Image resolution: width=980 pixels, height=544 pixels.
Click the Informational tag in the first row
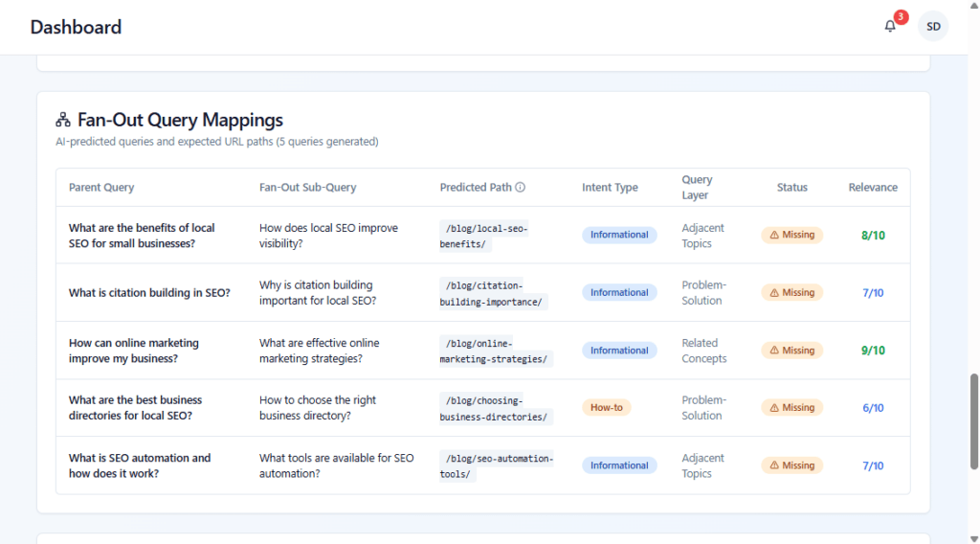click(619, 235)
